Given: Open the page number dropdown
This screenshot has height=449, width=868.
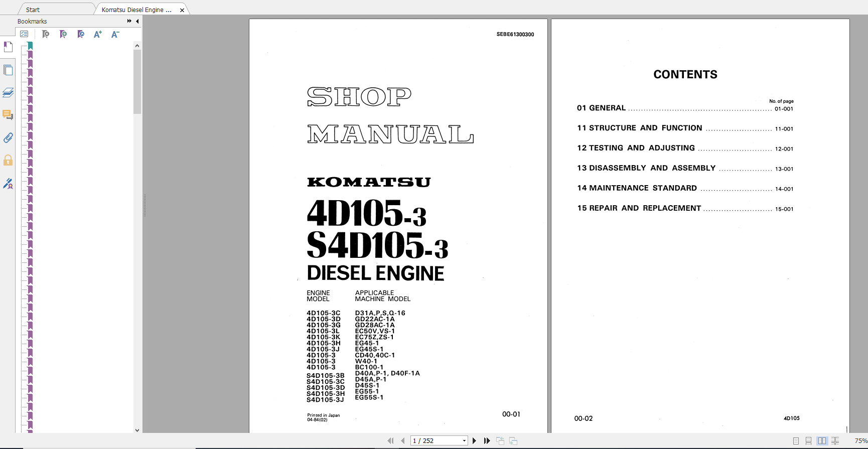Looking at the screenshot, I should point(464,441).
